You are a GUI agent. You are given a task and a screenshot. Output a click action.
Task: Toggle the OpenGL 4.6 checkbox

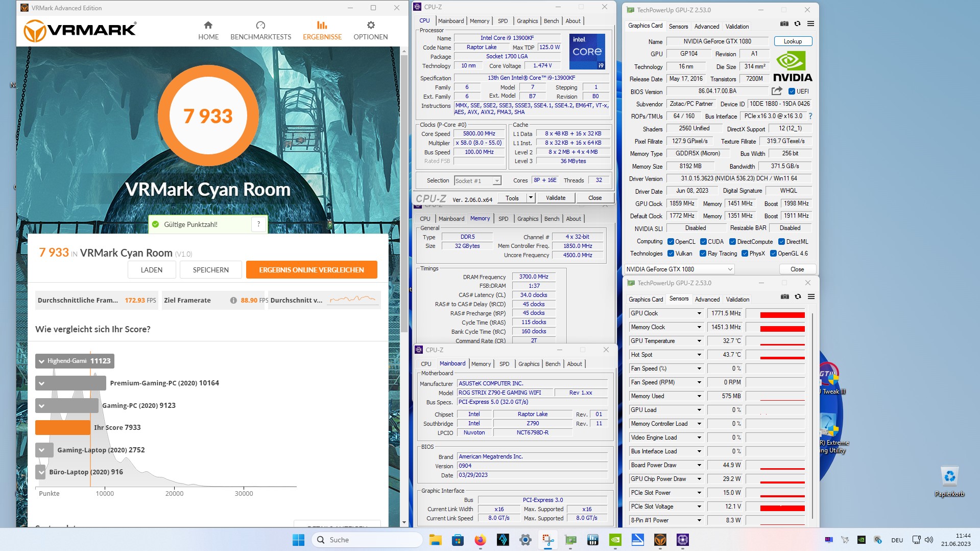click(x=773, y=254)
